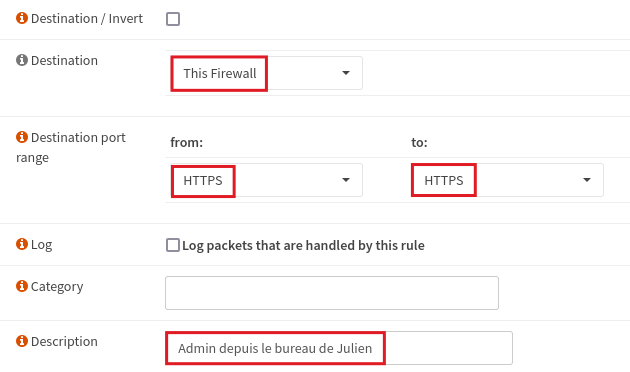Click the caret arrow of the 'from' port selector
This screenshot has width=630, height=372.
click(346, 180)
